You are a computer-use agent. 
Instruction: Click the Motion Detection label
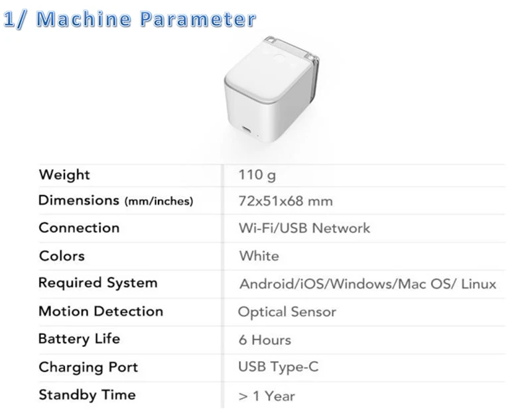[x=101, y=311]
